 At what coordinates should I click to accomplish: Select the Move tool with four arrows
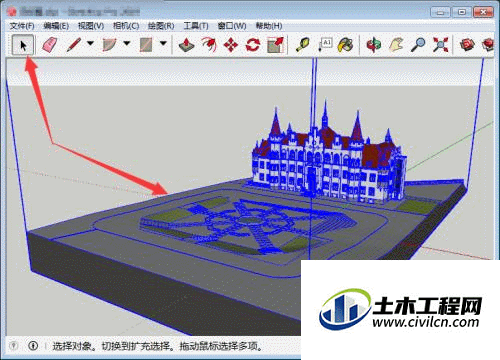pos(231,45)
